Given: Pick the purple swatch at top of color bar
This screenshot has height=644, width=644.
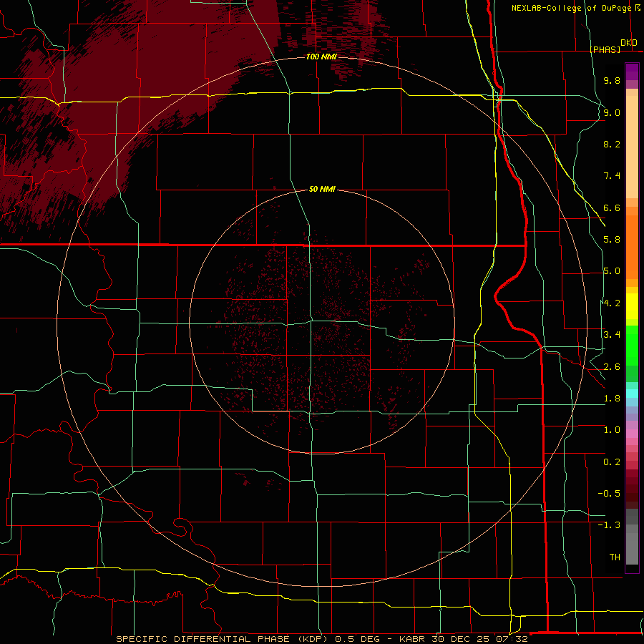Looking at the screenshot, I should (x=632, y=72).
